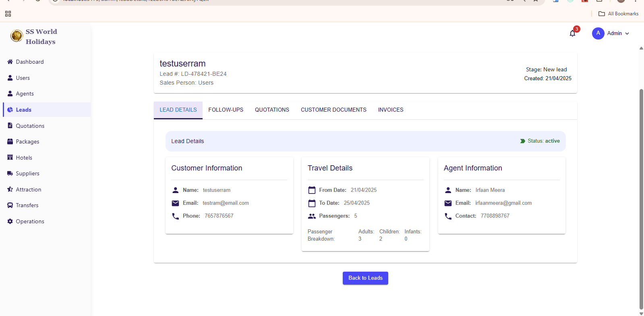The height and width of the screenshot is (316, 644).
Task: Open the All Bookmarks folder
Action: click(619, 14)
